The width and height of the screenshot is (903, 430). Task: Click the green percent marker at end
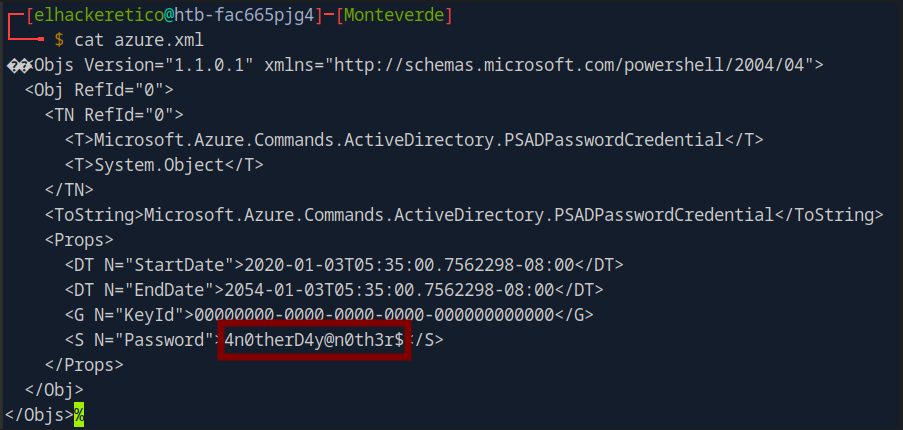[x=78, y=414]
